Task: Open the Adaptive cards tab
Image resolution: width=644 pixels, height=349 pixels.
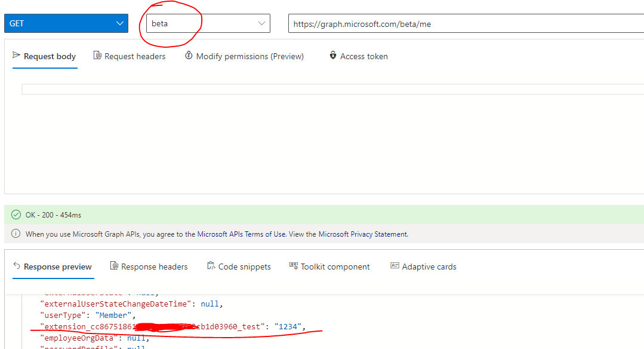Action: point(430,266)
